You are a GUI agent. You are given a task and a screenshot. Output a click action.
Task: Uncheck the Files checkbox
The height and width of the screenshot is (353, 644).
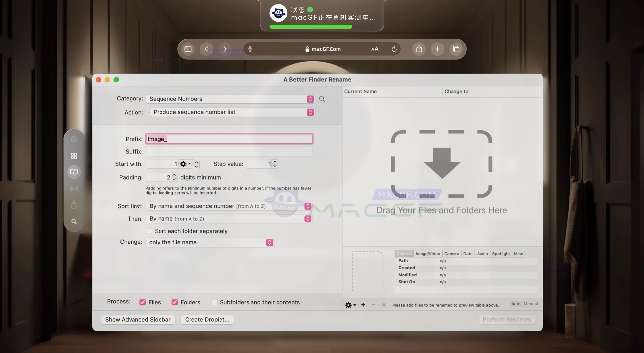pyautogui.click(x=143, y=302)
